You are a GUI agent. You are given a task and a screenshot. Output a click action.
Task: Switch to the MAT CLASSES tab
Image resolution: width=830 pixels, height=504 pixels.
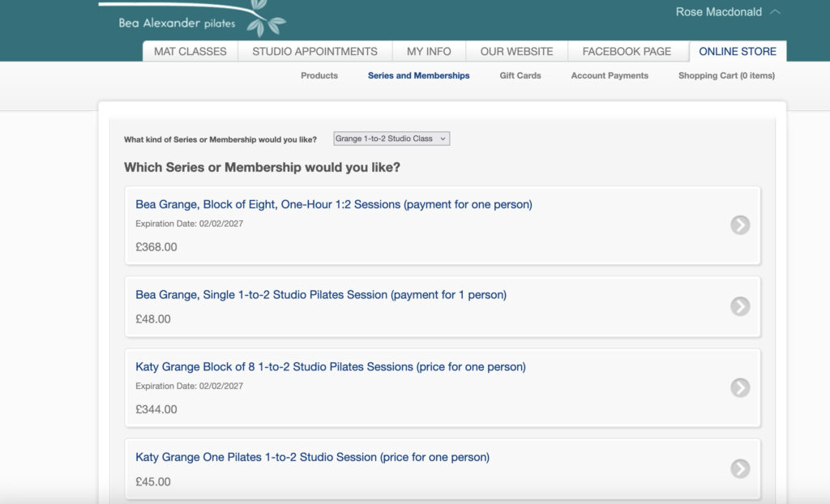[x=190, y=51]
